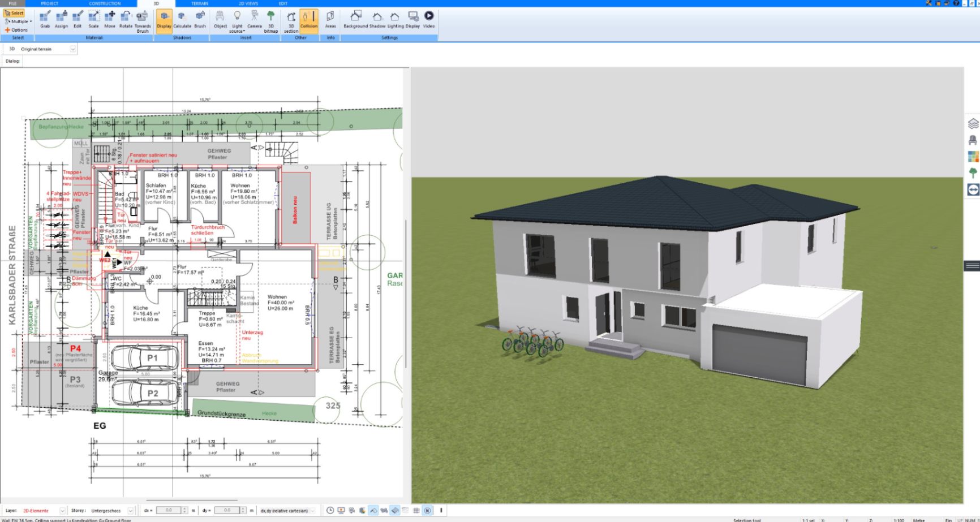The width and height of the screenshot is (980, 522).
Task: Open the Light source dropdown
Action: pos(237,21)
